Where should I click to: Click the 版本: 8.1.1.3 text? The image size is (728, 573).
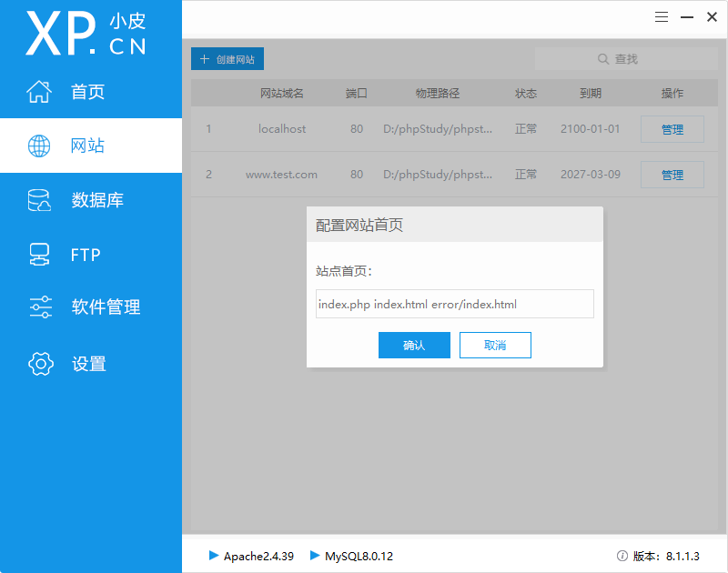point(666,556)
